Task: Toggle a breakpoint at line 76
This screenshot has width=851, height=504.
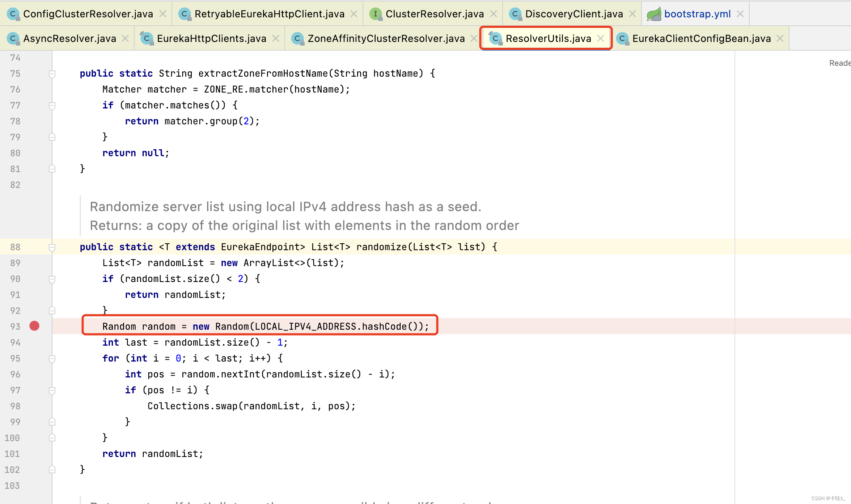Action: coord(34,89)
